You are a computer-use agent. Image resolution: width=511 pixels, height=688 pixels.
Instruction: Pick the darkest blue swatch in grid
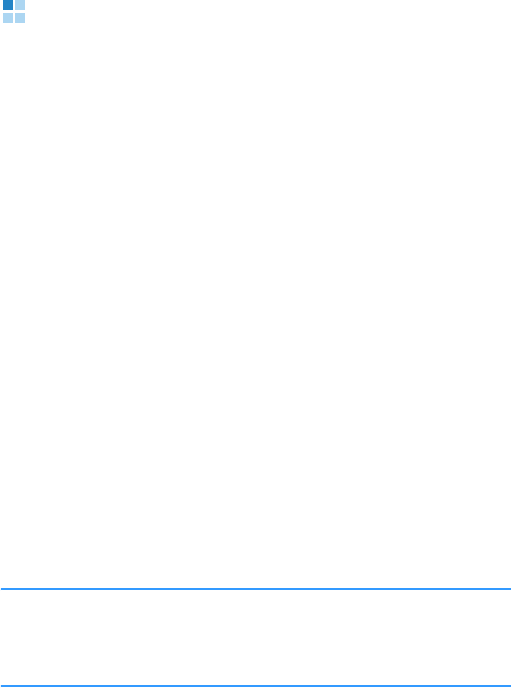(8, 5)
